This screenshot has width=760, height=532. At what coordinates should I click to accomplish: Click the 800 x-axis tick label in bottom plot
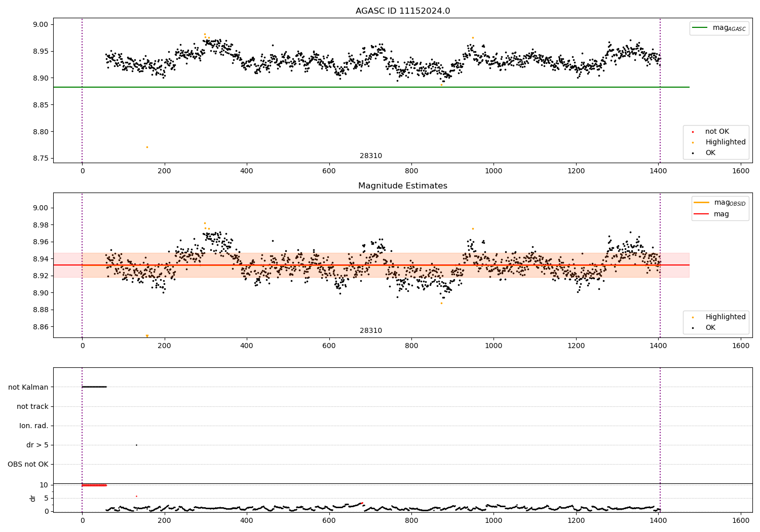point(411,520)
